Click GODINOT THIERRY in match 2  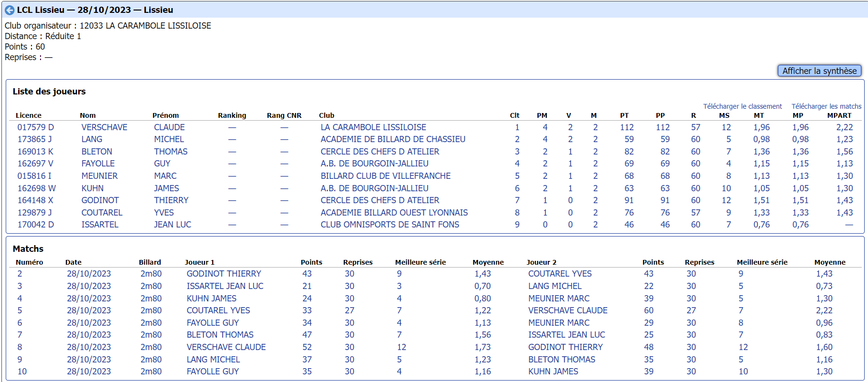click(x=224, y=274)
